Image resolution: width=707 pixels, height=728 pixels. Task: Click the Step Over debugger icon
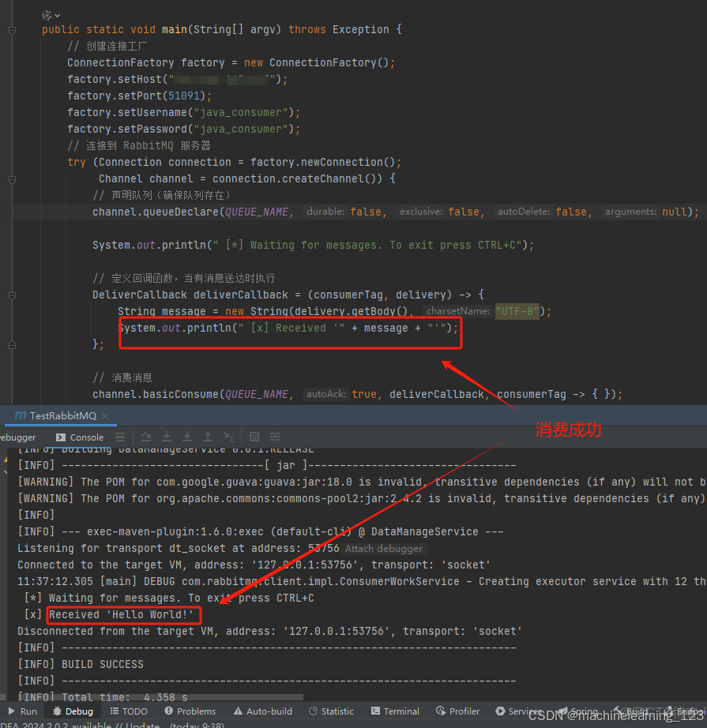click(x=146, y=437)
